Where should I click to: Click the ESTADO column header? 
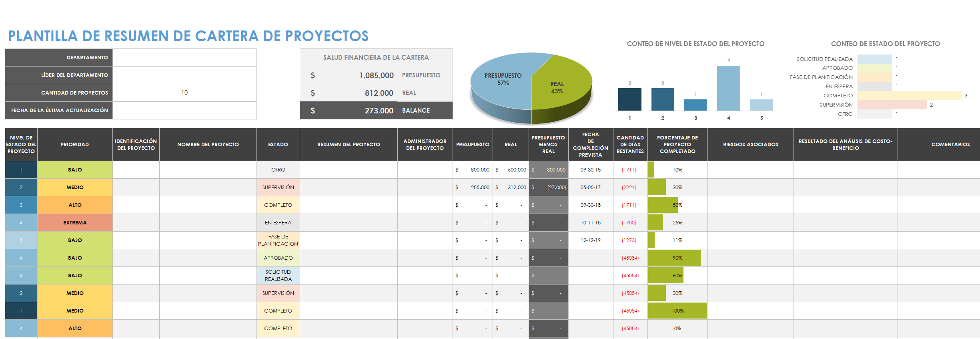278,145
